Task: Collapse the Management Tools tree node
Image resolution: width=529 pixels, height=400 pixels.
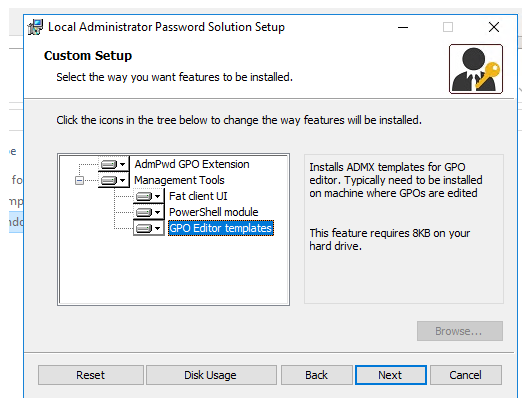Action: point(79,181)
